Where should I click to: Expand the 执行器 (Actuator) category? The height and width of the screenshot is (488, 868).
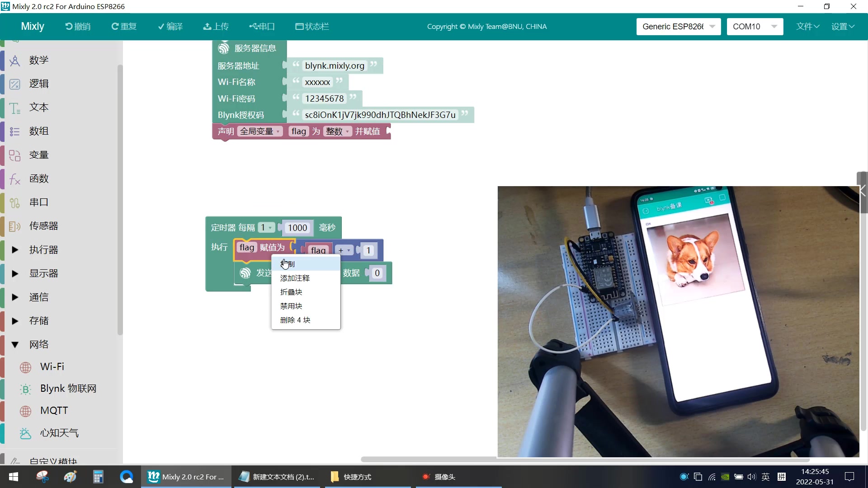(x=15, y=250)
